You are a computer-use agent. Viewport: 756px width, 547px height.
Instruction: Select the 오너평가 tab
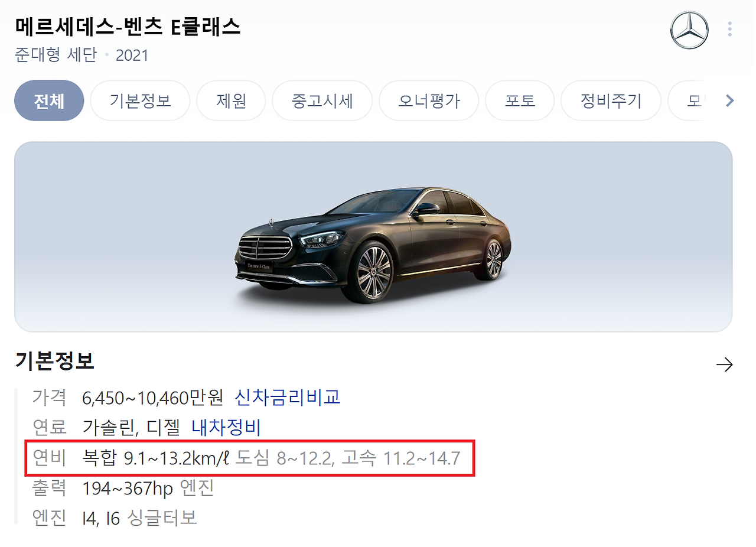[x=429, y=101]
